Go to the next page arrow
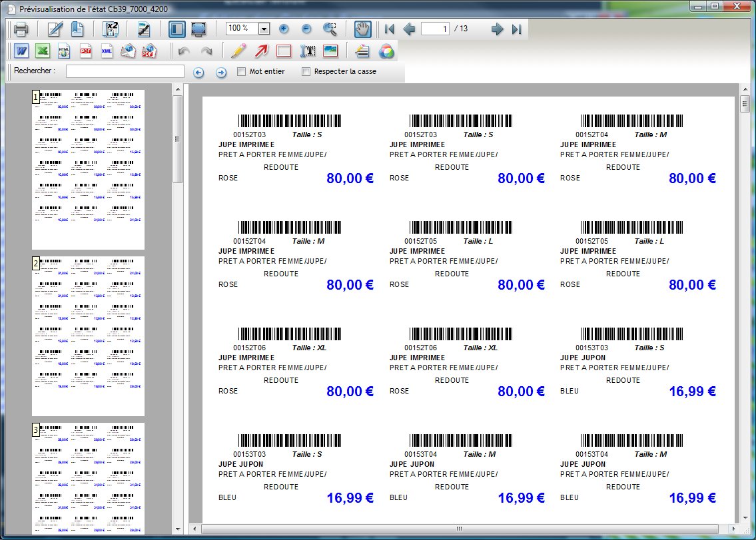756x540 pixels. 497,29
